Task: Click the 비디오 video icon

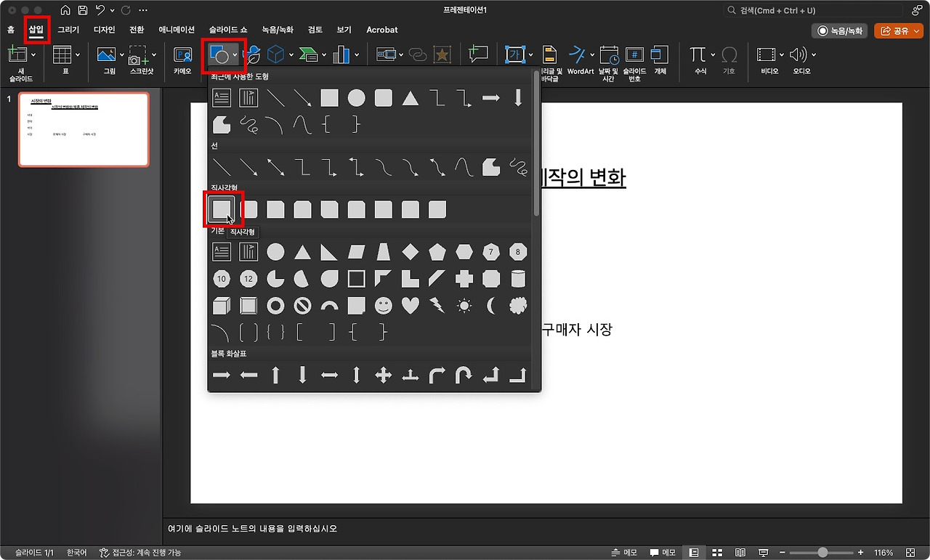Action: pos(767,54)
